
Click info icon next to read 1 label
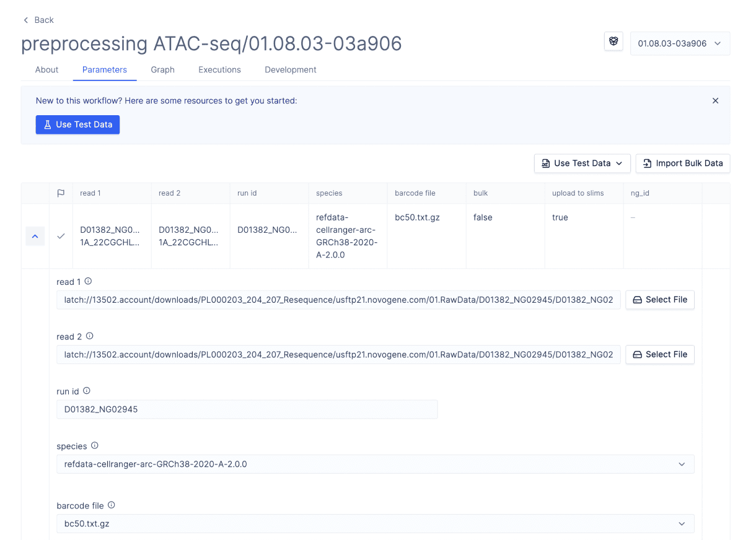88,281
